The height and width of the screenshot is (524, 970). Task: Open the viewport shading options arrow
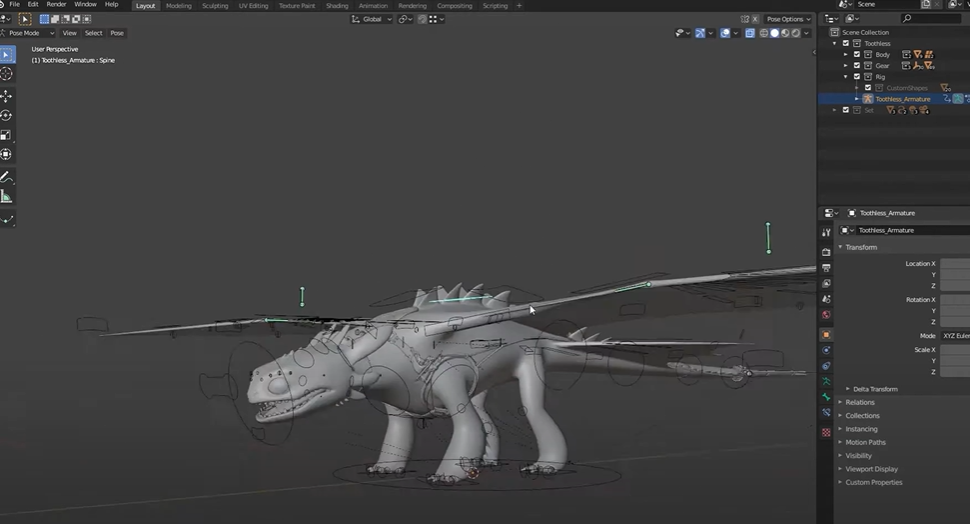806,33
